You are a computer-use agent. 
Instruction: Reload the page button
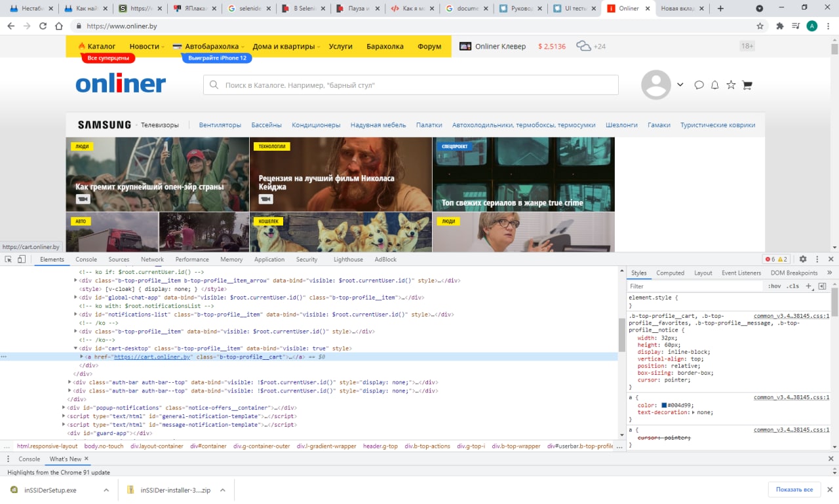[43, 26]
